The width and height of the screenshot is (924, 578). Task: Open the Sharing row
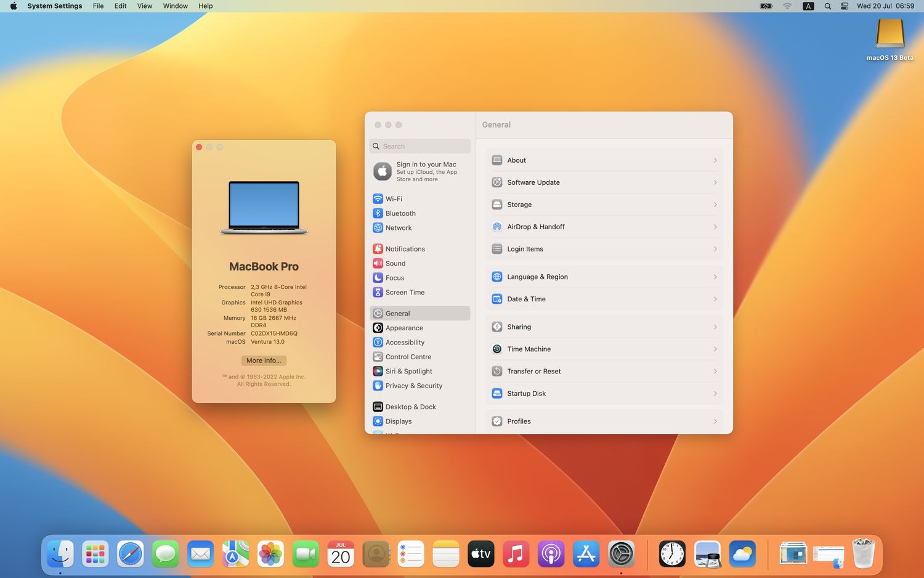[x=604, y=327]
